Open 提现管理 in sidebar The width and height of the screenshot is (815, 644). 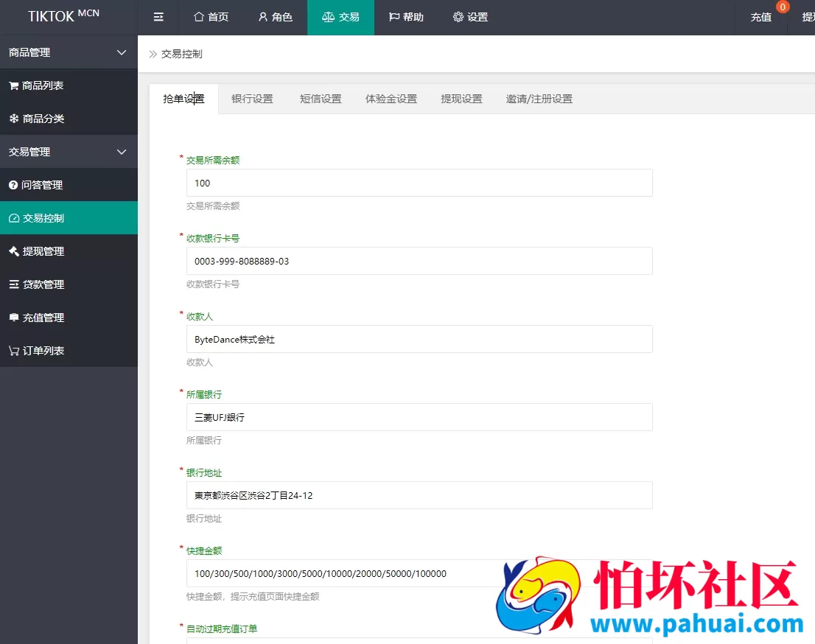pyautogui.click(x=69, y=251)
